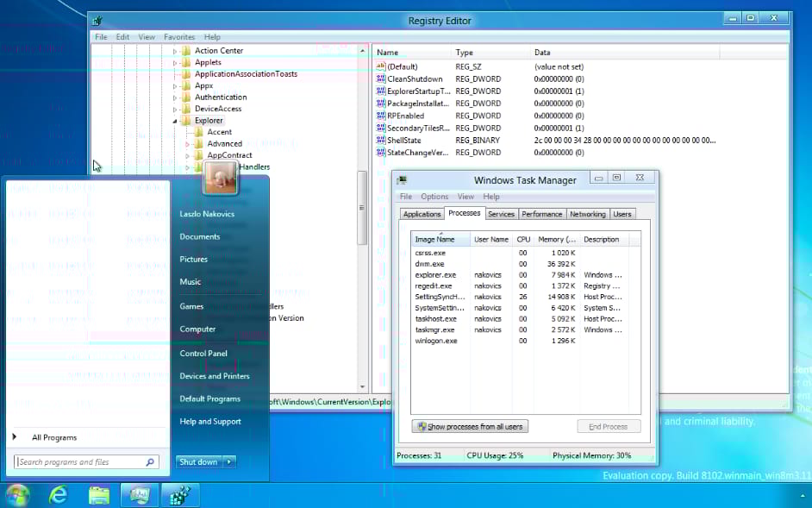812x508 pixels.
Task: Collapse the Explorer registry key
Action: click(x=175, y=121)
